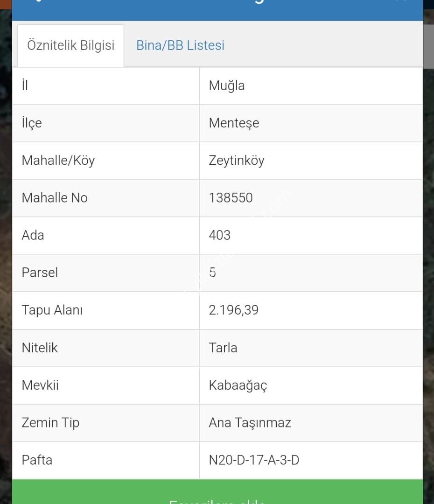The width and height of the screenshot is (434, 504).
Task: Tap the green Favorilere ekle button
Action: (217, 492)
